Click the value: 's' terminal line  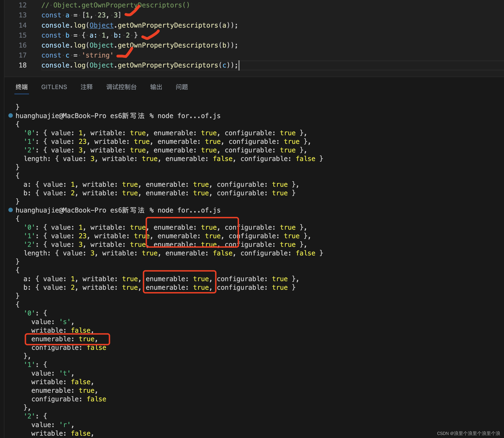pos(52,322)
